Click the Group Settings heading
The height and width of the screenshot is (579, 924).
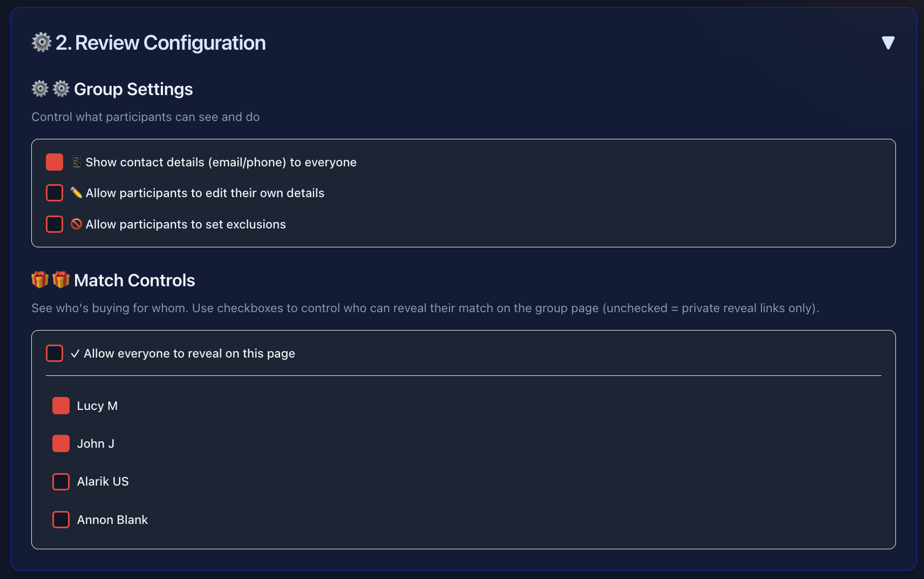coord(133,89)
